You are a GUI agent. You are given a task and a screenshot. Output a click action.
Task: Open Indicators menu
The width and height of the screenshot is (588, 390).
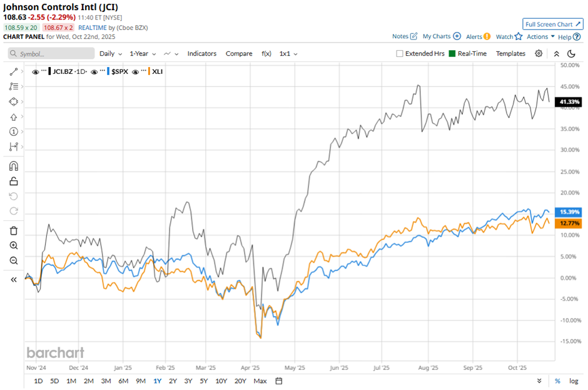[202, 54]
